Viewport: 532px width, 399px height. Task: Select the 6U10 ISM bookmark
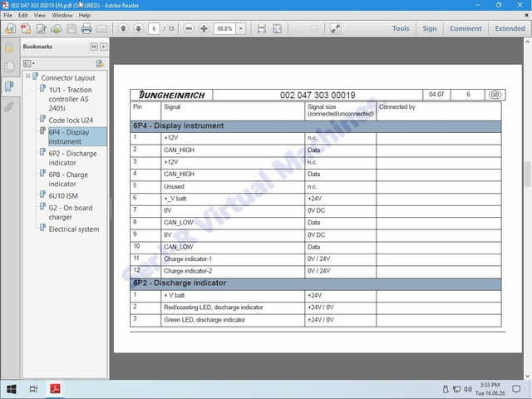[63, 196]
